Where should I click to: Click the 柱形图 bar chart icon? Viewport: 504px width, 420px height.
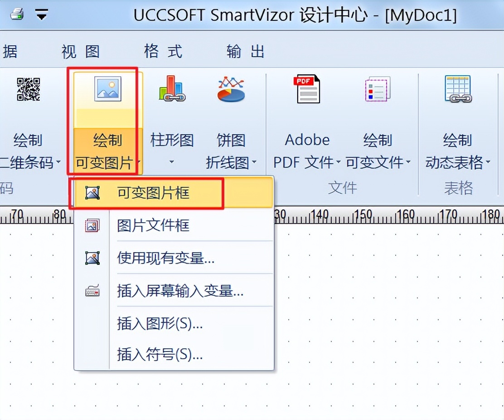pos(172,89)
